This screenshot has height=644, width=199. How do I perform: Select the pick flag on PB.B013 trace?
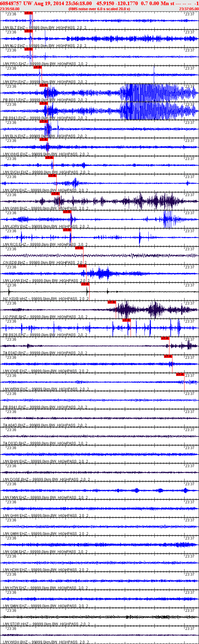(x=44, y=85)
